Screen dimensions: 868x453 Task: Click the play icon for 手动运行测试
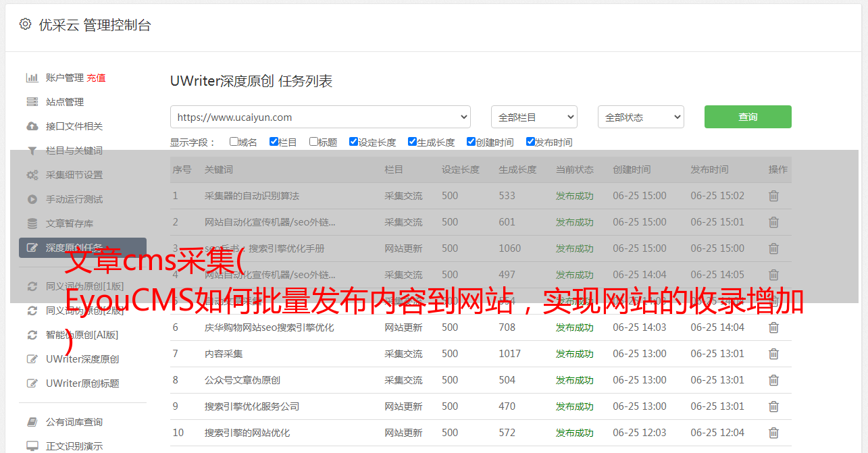pyautogui.click(x=32, y=199)
